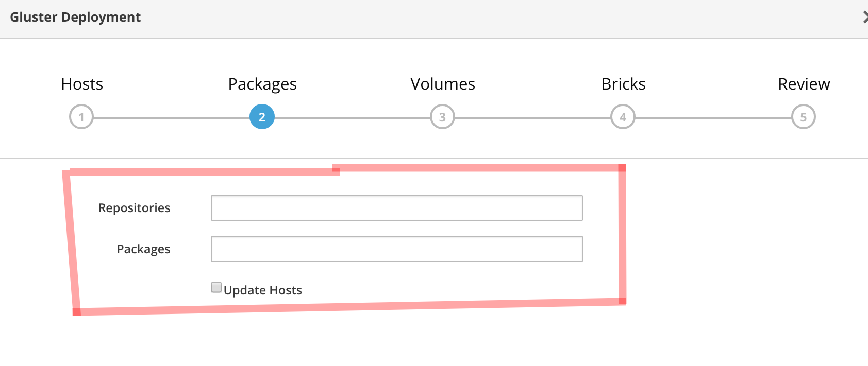Select the step 4 circle for Bricks

click(623, 117)
